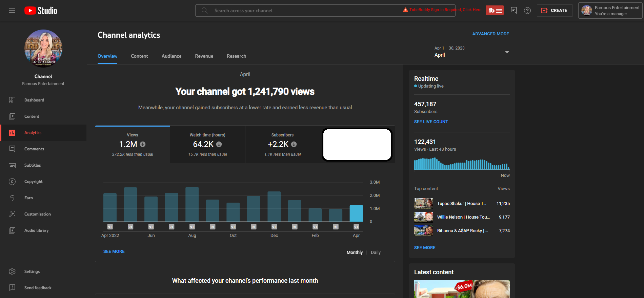Click the 9+ uploads badge under Apr 2022 bar
This screenshot has height=298, width=644.
tap(110, 227)
